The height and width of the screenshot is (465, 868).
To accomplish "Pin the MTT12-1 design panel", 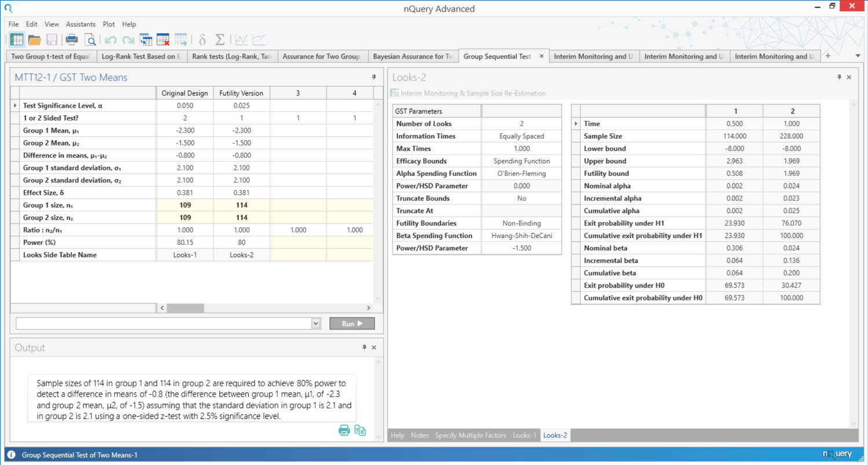I will [373, 76].
